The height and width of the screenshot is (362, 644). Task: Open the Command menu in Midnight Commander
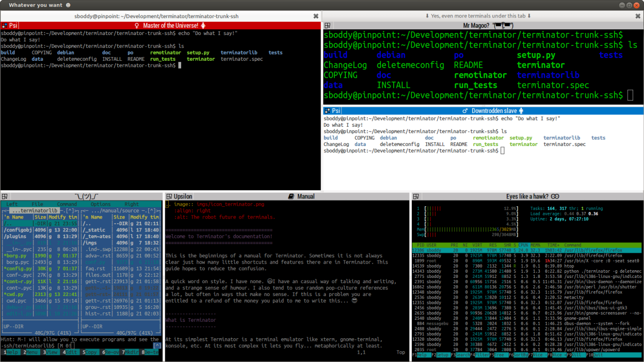coord(67,204)
